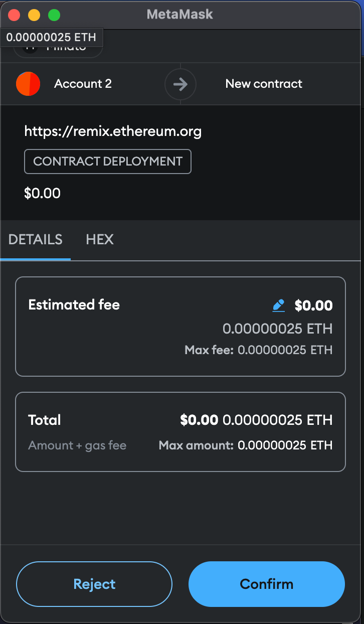The height and width of the screenshot is (624, 364).
Task: Select the DETAILS tab
Action: tap(36, 240)
